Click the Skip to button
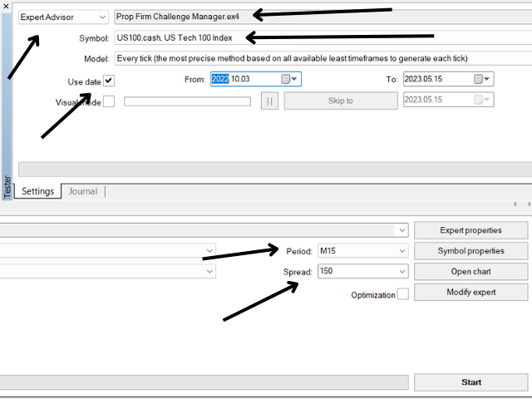The image size is (532, 399). pos(341,101)
